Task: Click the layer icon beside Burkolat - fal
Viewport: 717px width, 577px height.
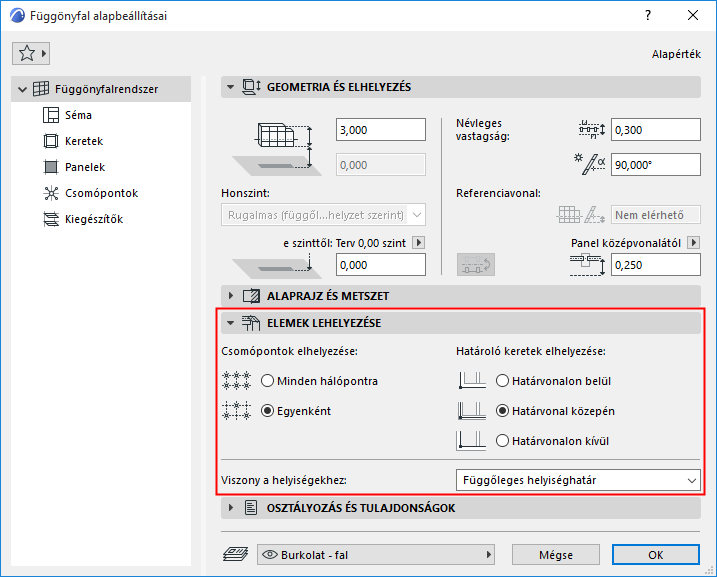Action: point(235,555)
